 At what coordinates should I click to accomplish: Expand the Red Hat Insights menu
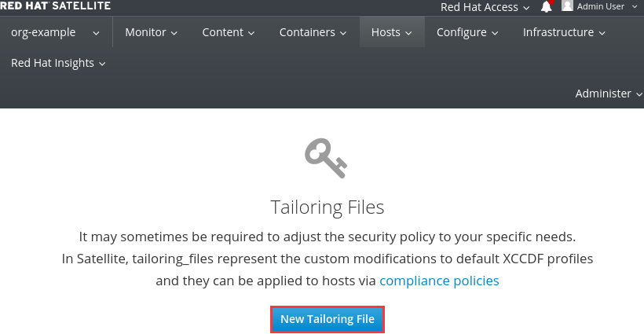(x=58, y=63)
